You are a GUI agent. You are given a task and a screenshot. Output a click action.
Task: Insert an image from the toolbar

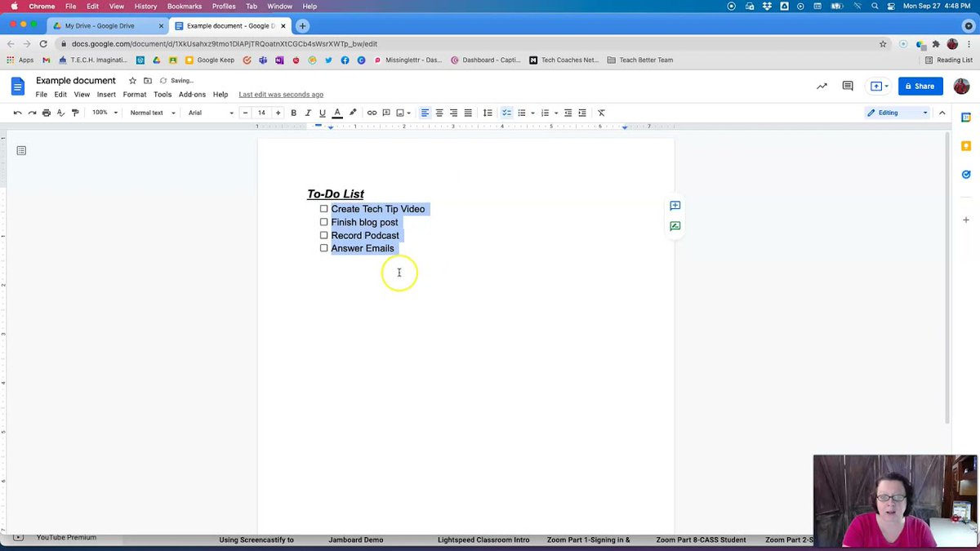pyautogui.click(x=400, y=113)
